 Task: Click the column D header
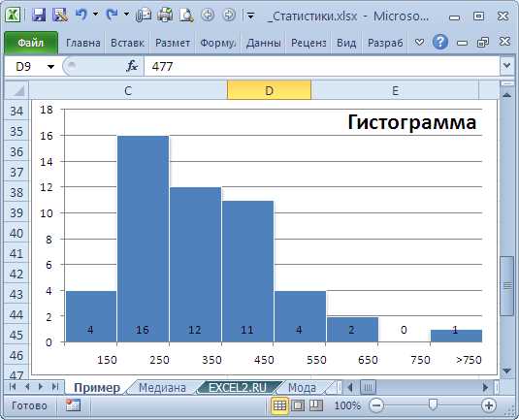coord(269,90)
